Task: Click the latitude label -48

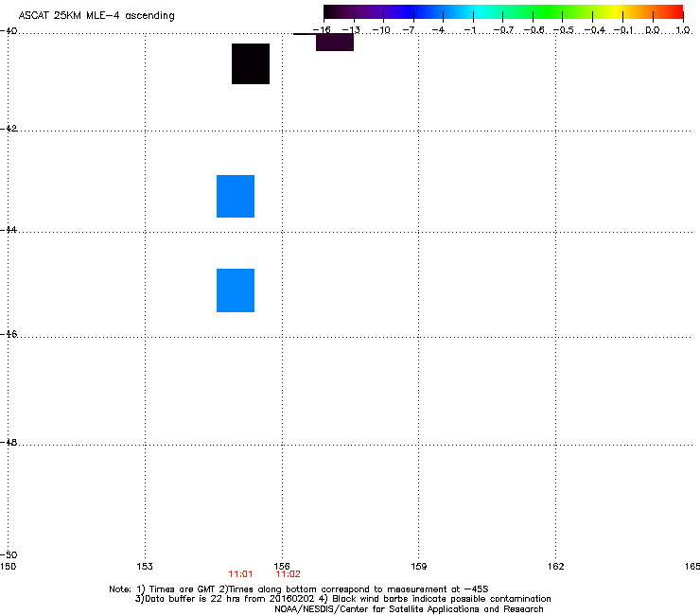Action: click(9, 442)
